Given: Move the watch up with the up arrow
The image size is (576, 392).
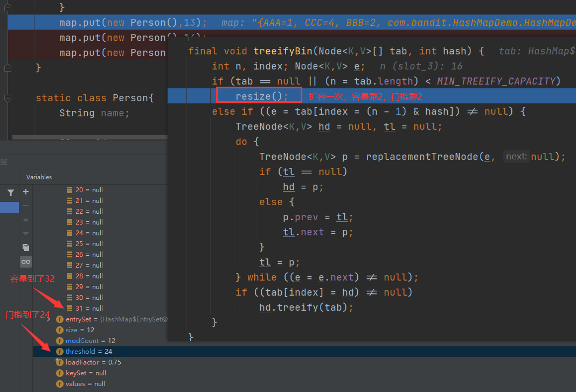Looking at the screenshot, I should click(26, 220).
